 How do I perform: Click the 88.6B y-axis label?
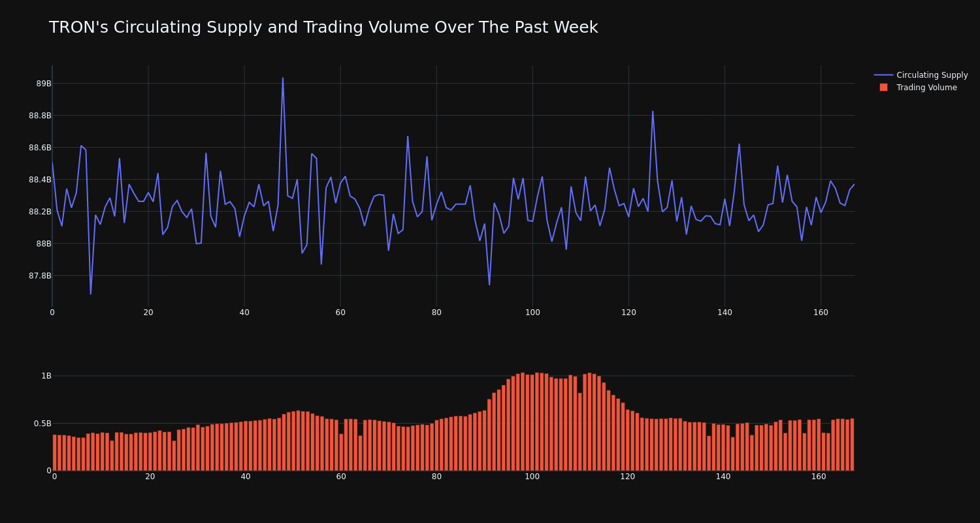point(40,148)
